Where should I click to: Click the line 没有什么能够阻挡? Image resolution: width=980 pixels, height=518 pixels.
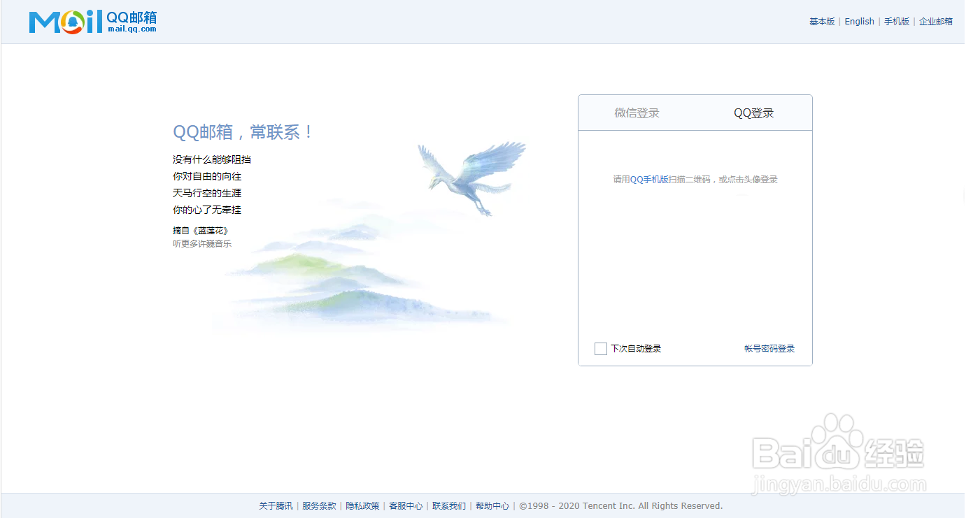pos(212,159)
